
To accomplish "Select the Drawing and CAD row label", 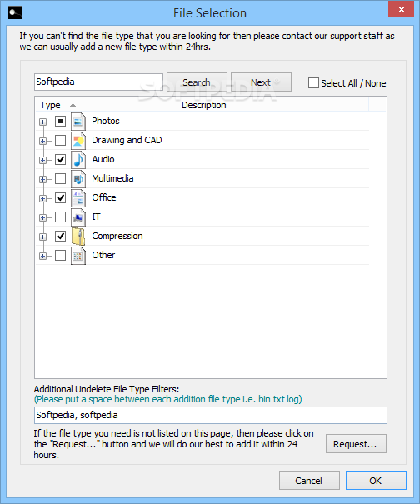I will coord(127,140).
